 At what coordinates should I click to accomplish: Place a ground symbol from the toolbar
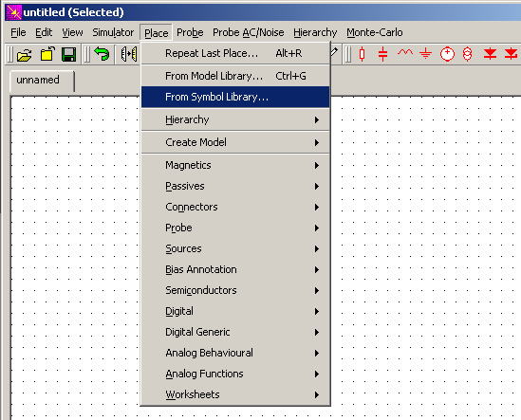coord(425,53)
